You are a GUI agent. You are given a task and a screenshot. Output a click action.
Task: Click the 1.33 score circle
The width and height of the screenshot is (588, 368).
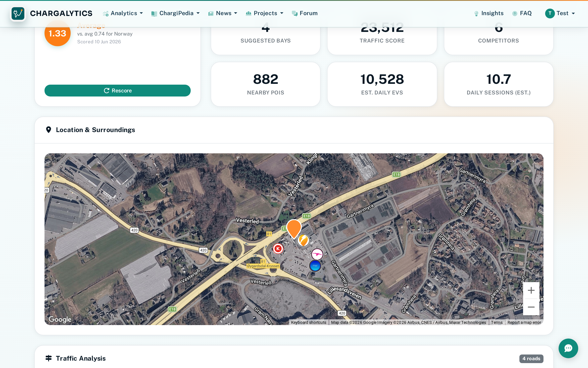(x=57, y=33)
